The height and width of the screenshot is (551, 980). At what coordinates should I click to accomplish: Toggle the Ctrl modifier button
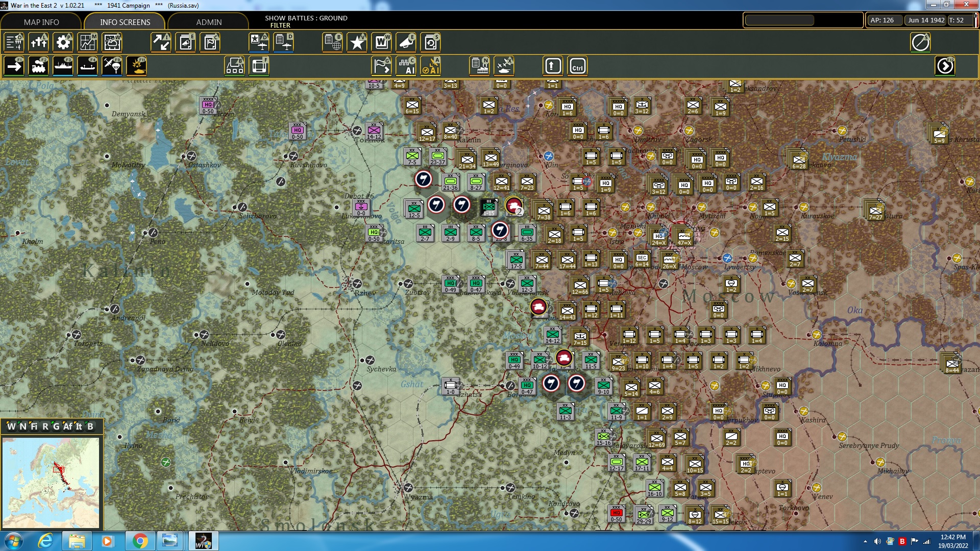pyautogui.click(x=577, y=66)
